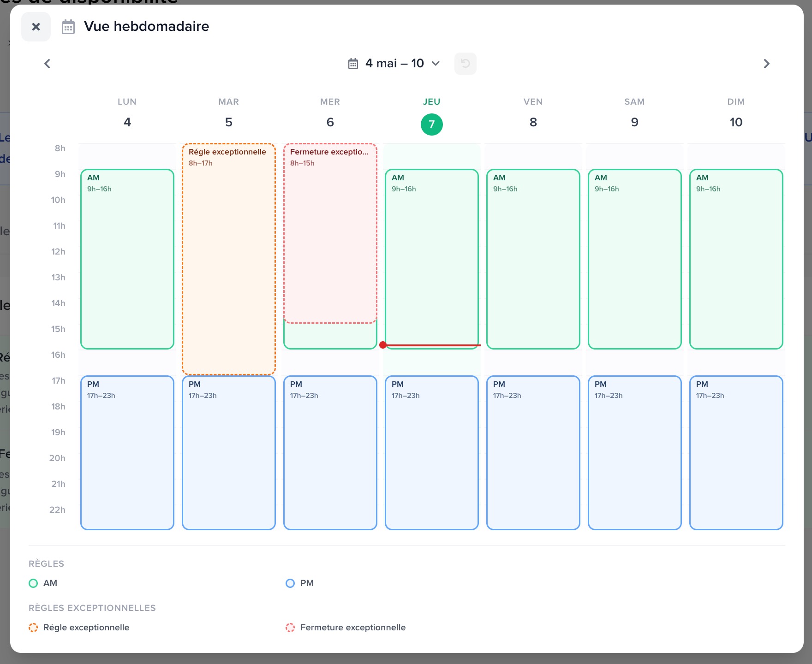812x664 pixels.
Task: Click the 8h time label
Action: (x=60, y=148)
